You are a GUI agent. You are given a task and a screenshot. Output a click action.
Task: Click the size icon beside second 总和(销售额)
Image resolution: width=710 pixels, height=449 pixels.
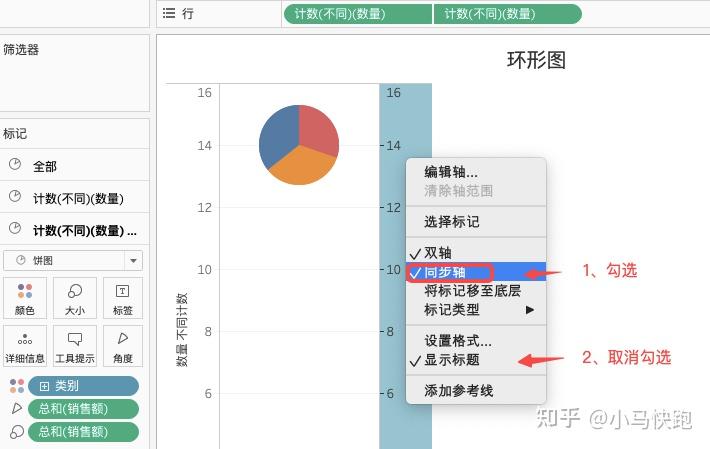pos(17,432)
